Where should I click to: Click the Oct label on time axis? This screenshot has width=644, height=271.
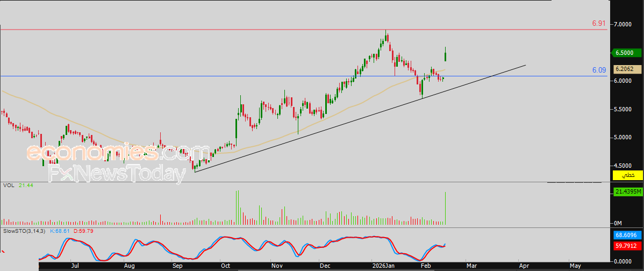click(x=226, y=266)
